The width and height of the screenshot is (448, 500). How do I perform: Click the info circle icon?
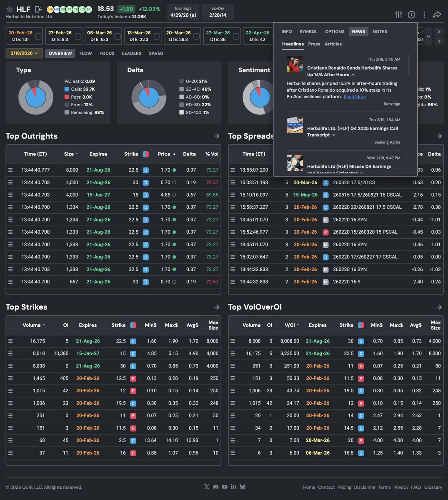[x=411, y=15]
